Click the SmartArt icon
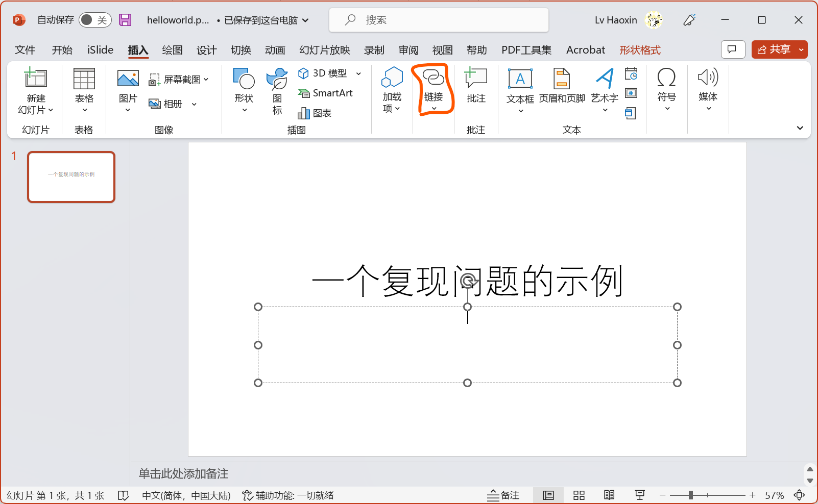 point(325,93)
